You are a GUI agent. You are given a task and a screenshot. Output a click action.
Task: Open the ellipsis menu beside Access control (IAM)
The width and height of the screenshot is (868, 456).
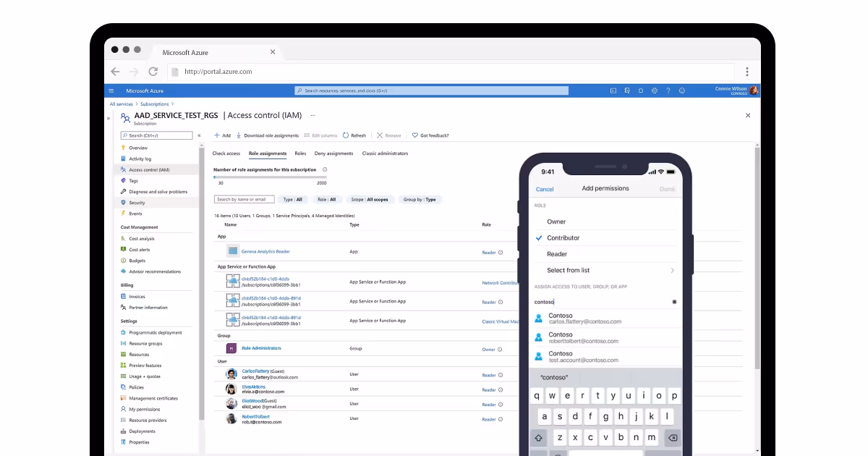312,115
